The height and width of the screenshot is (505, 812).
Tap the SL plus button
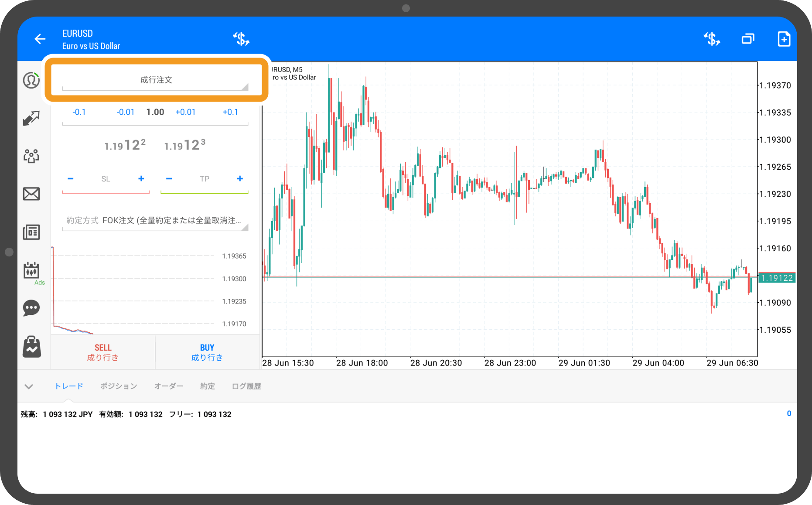(x=141, y=179)
